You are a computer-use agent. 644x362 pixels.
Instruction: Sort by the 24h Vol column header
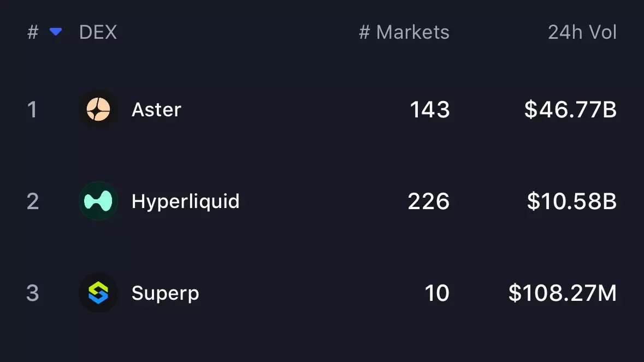pyautogui.click(x=582, y=32)
